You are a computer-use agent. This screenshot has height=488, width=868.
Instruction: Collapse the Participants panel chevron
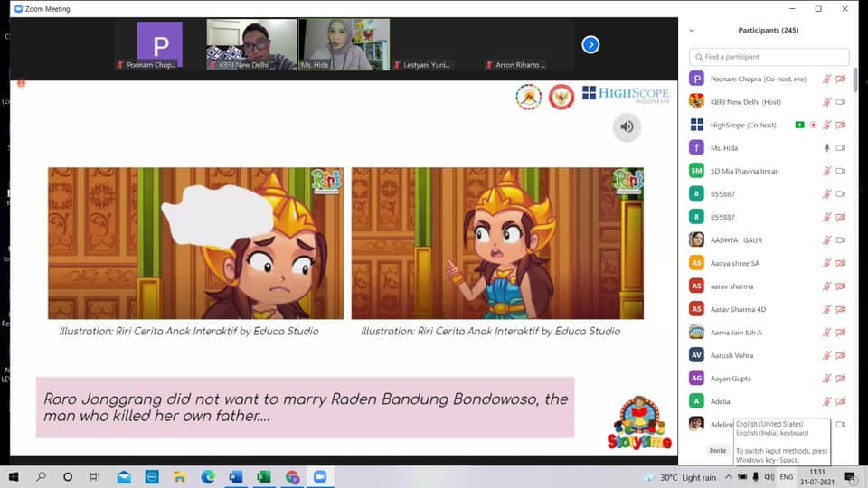pos(692,31)
